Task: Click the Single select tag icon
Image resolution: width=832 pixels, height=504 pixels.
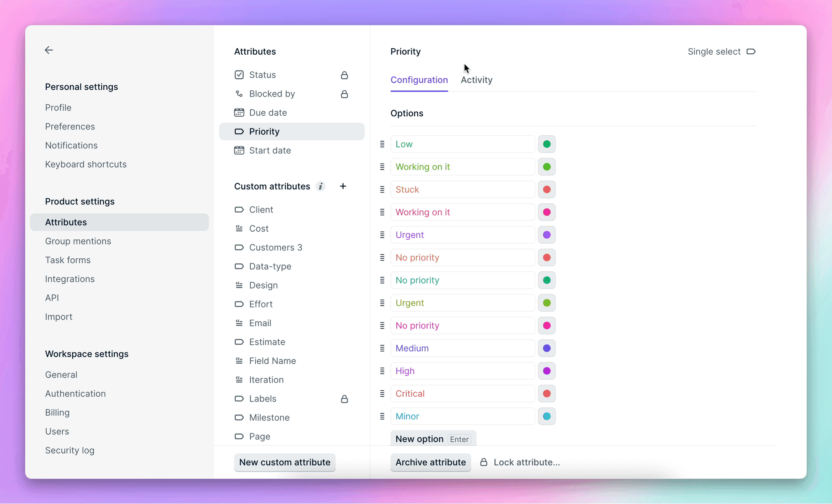Action: click(x=751, y=52)
